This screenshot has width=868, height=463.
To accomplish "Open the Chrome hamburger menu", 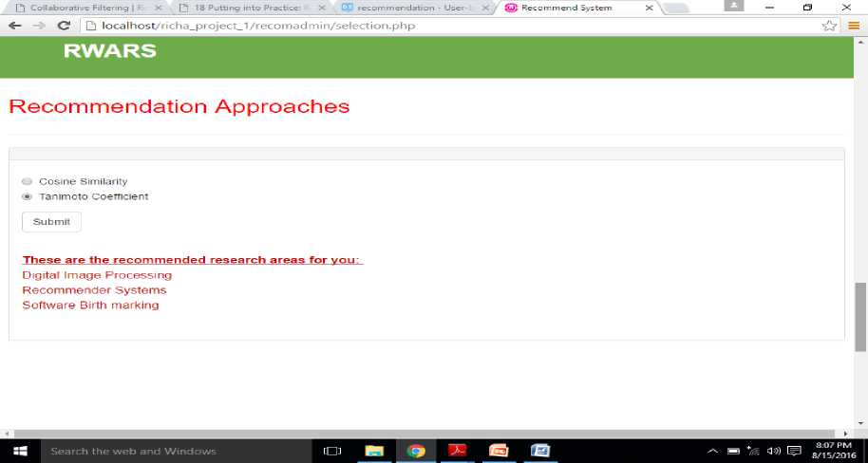I will (x=854, y=26).
